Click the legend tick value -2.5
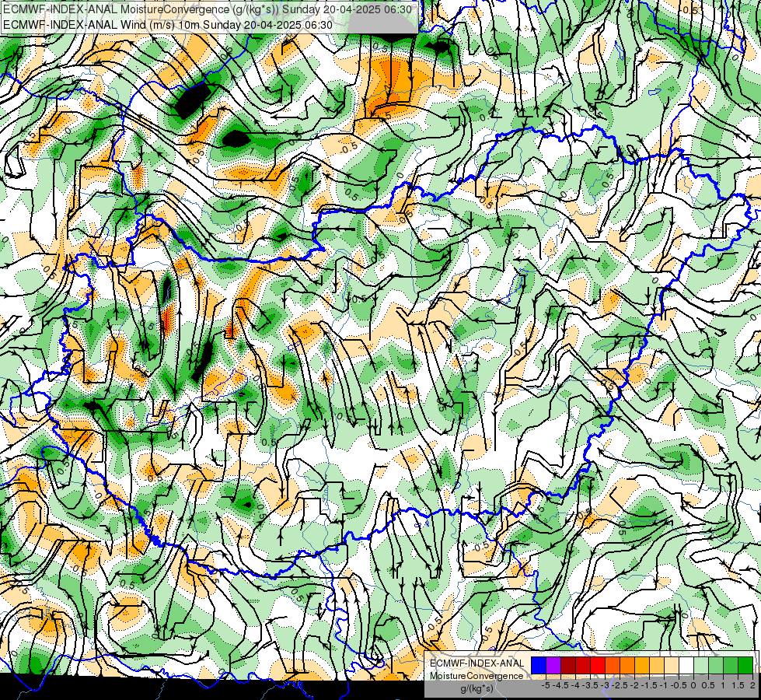This screenshot has height=700, width=761. coord(621,685)
